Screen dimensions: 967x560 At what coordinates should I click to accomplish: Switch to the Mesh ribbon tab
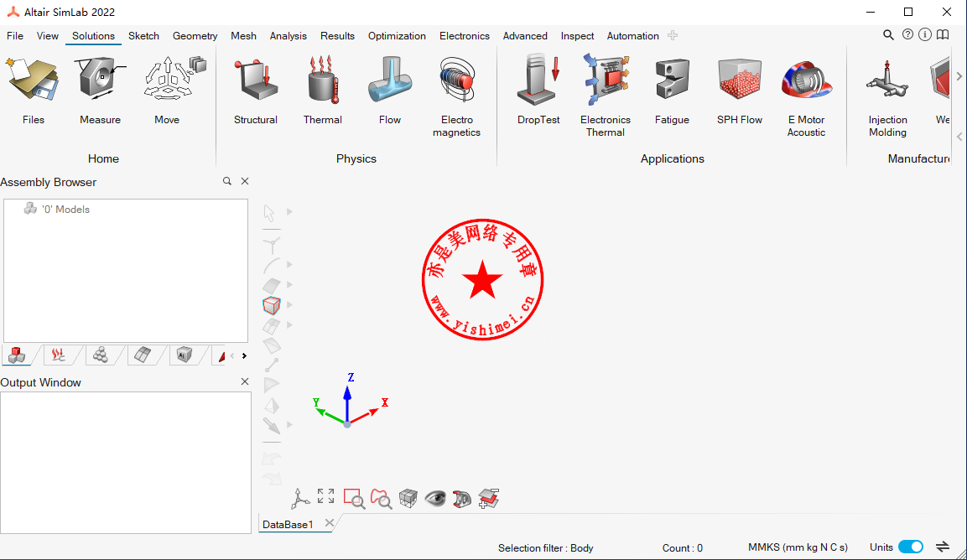243,36
